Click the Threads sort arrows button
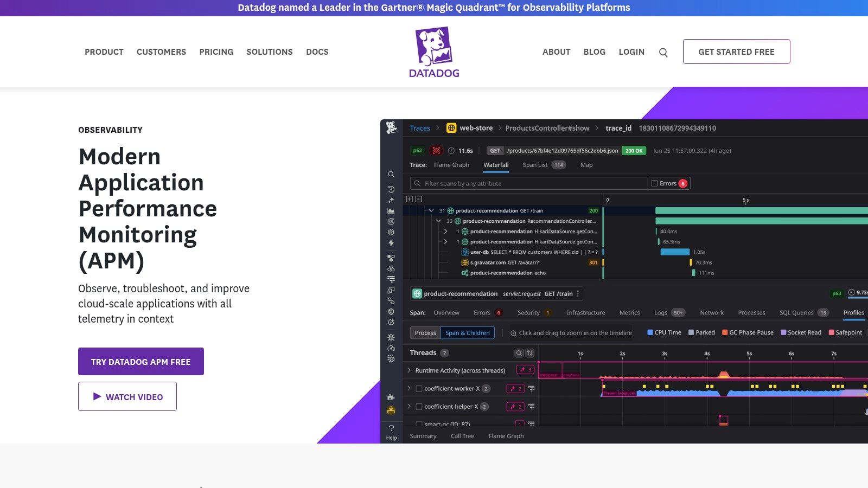 [530, 353]
